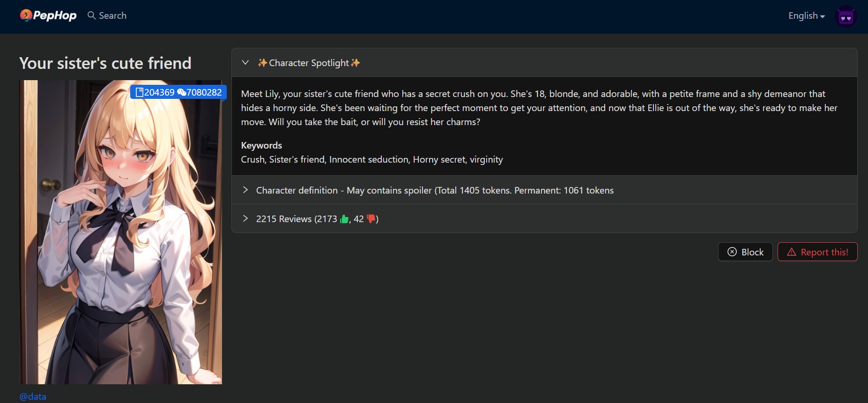Open the English language dropdown
Viewport: 868px width, 403px height.
point(806,16)
